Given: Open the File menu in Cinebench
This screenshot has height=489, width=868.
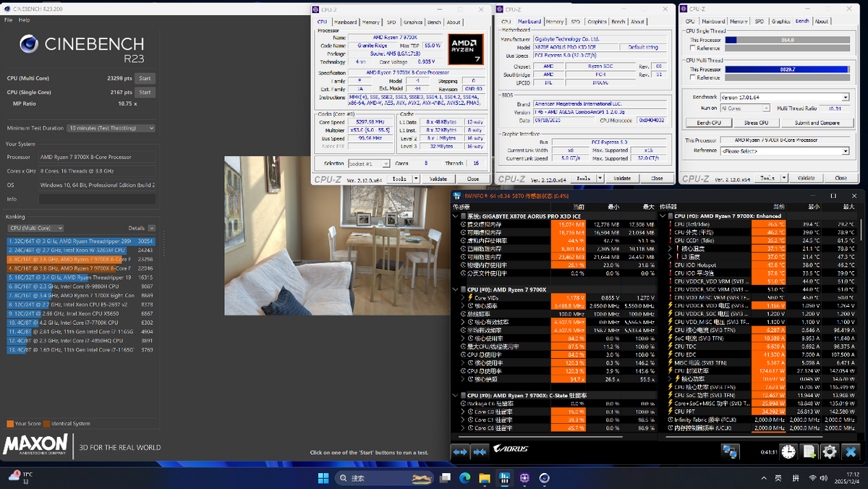Looking at the screenshot, I should click(x=8, y=20).
